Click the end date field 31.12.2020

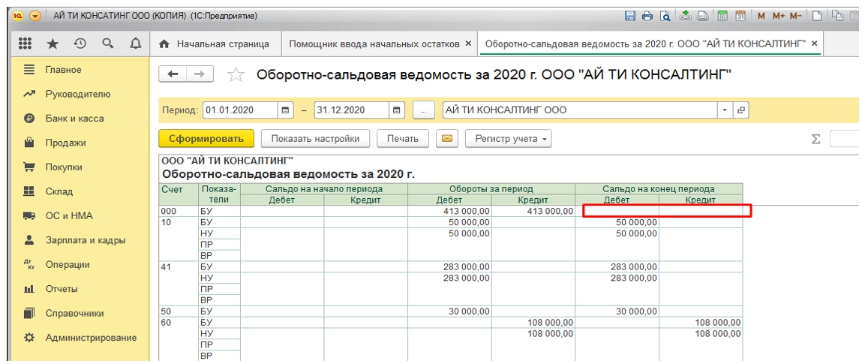(x=352, y=110)
